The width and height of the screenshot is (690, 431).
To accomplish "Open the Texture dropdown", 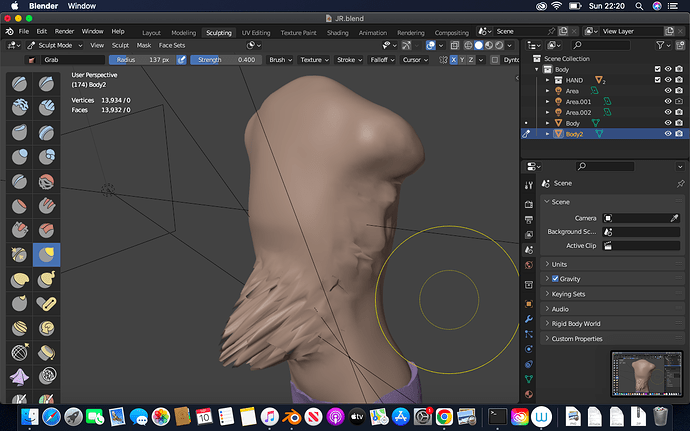I will coord(314,60).
